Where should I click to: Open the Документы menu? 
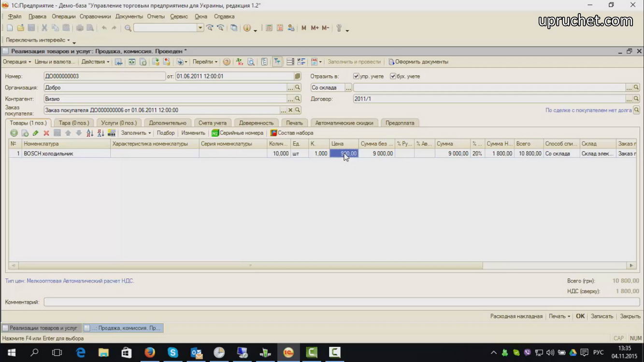(129, 16)
